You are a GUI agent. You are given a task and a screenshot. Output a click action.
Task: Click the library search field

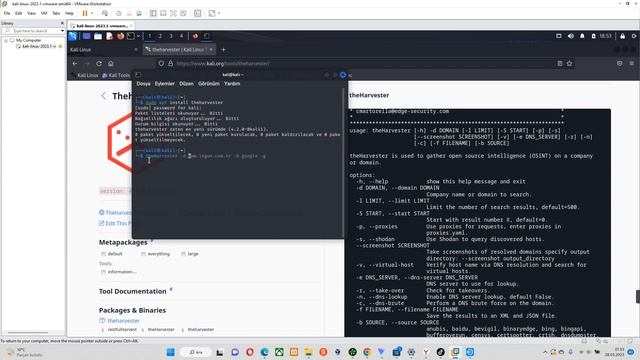click(x=32, y=31)
